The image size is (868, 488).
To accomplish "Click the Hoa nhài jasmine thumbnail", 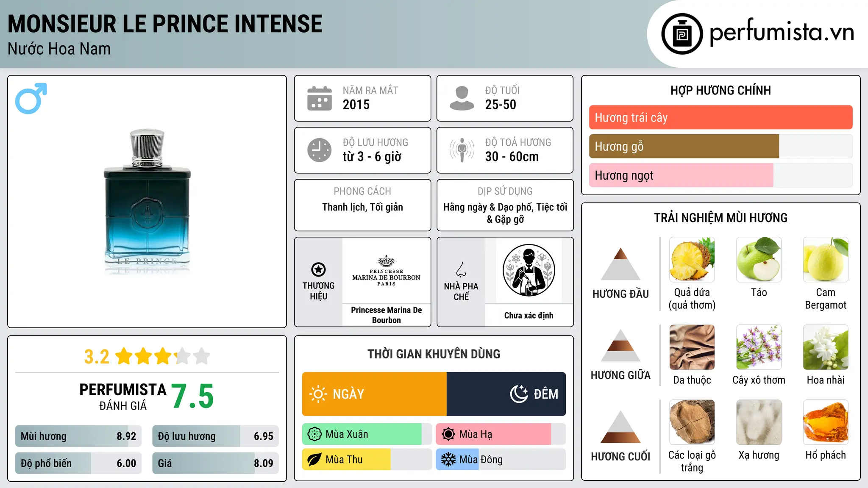I will pyautogui.click(x=826, y=347).
